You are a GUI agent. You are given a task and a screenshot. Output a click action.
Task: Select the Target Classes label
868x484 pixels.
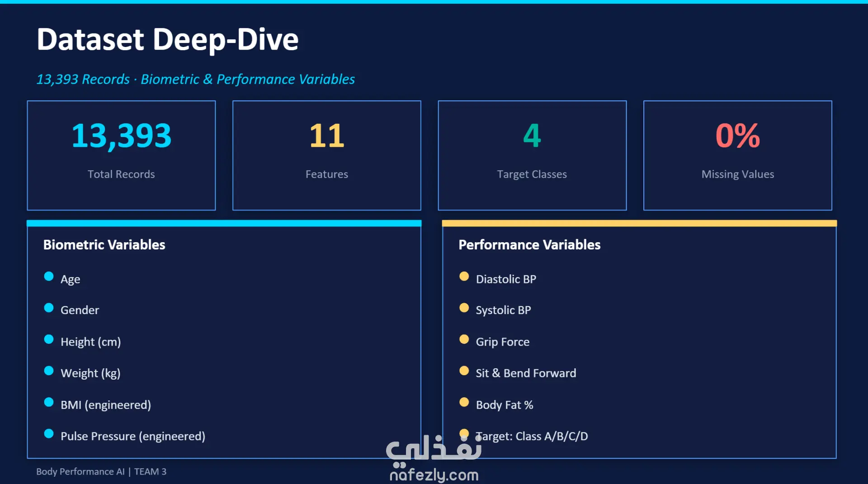click(532, 174)
